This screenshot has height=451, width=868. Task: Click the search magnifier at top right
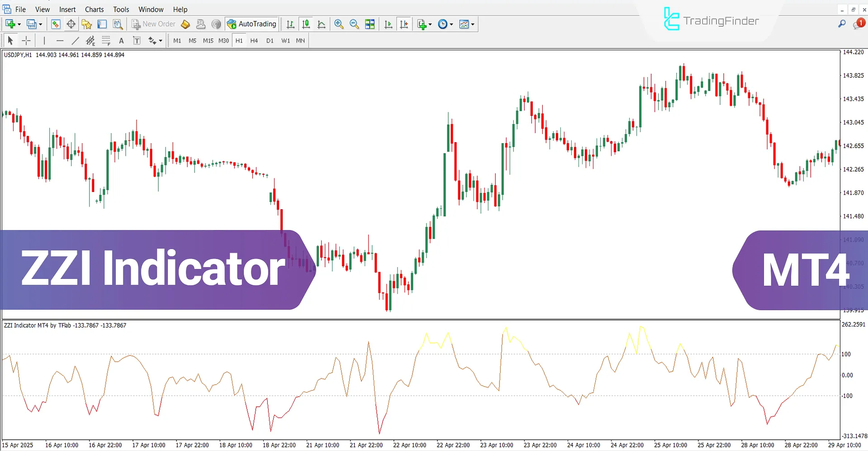pos(842,24)
